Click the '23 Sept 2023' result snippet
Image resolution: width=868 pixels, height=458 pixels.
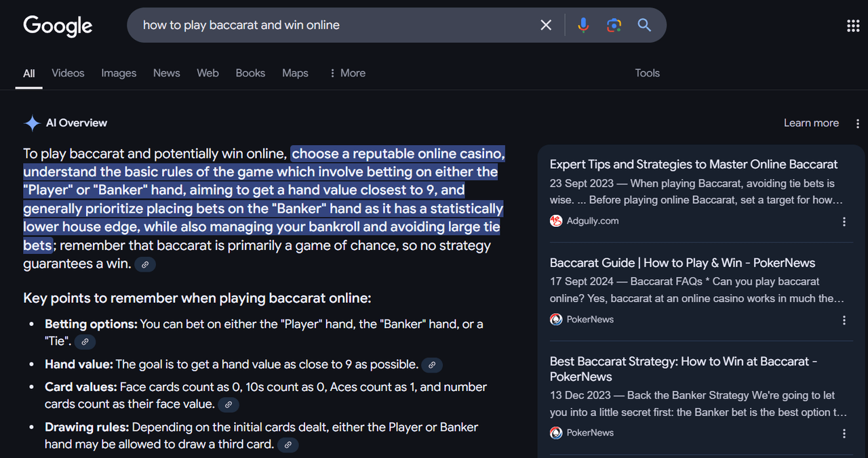pyautogui.click(x=696, y=192)
